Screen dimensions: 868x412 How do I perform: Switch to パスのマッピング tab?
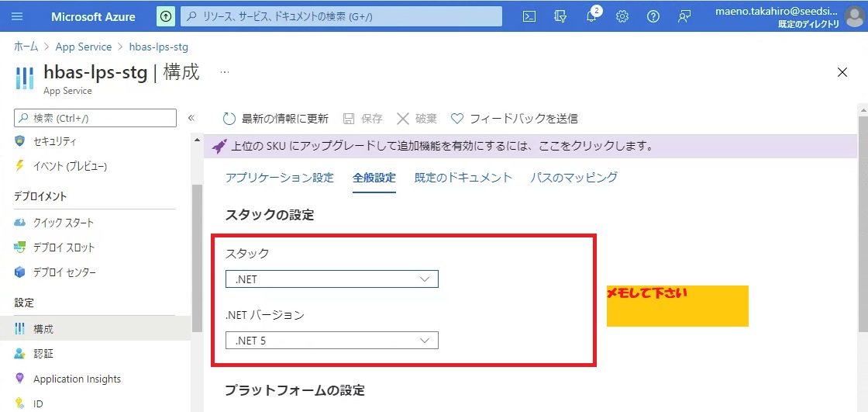(x=573, y=178)
